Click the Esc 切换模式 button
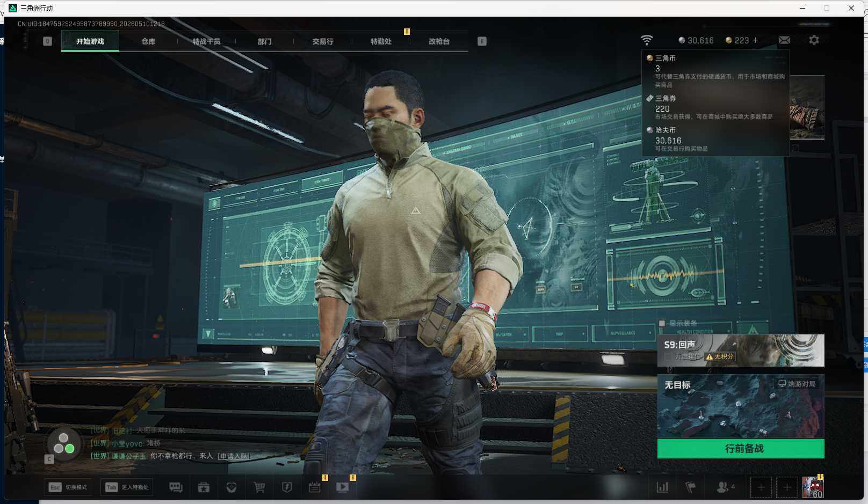 (68, 487)
